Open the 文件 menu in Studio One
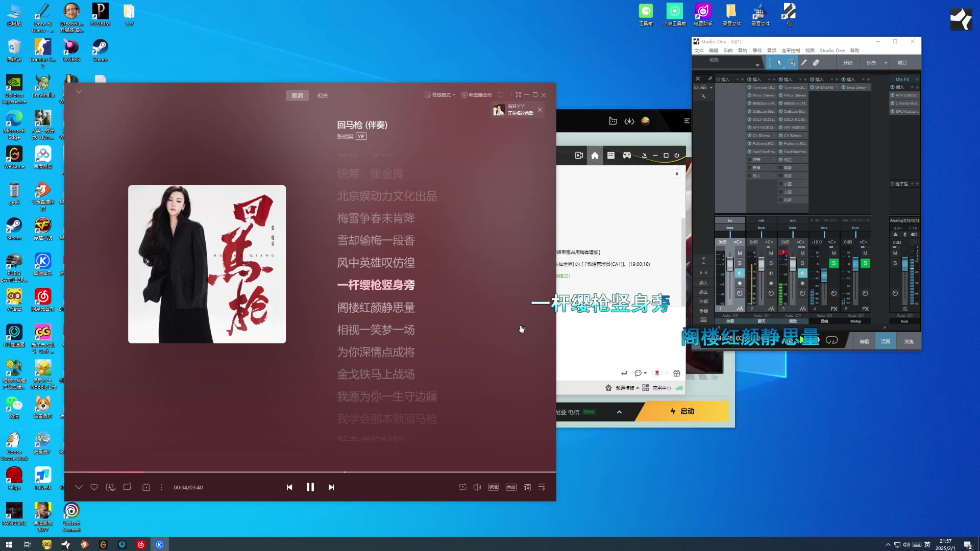 pos(699,51)
